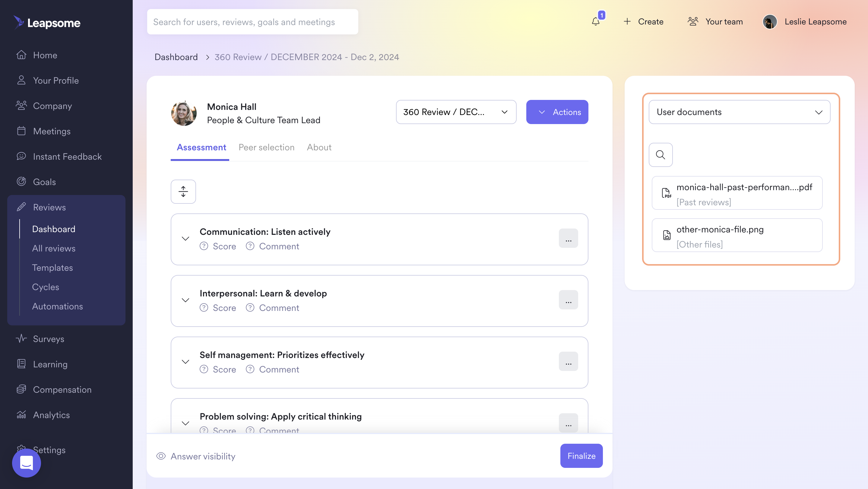Click the expand/collapse all questions icon

coord(183,192)
